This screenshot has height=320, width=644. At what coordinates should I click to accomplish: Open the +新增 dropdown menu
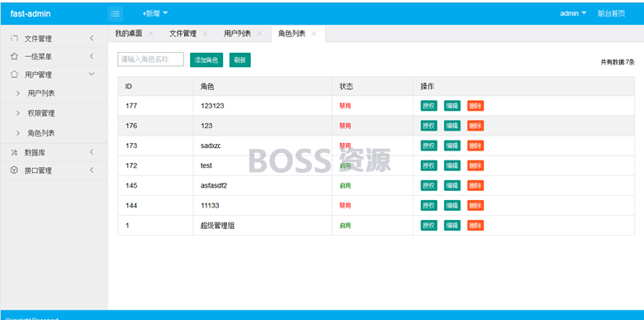(x=155, y=13)
